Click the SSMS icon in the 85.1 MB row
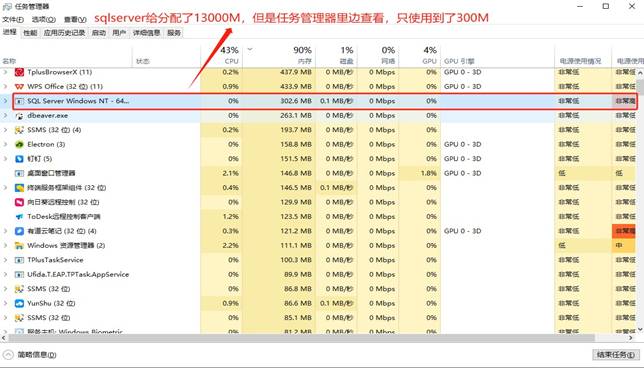The image size is (644, 368). pos(19,318)
